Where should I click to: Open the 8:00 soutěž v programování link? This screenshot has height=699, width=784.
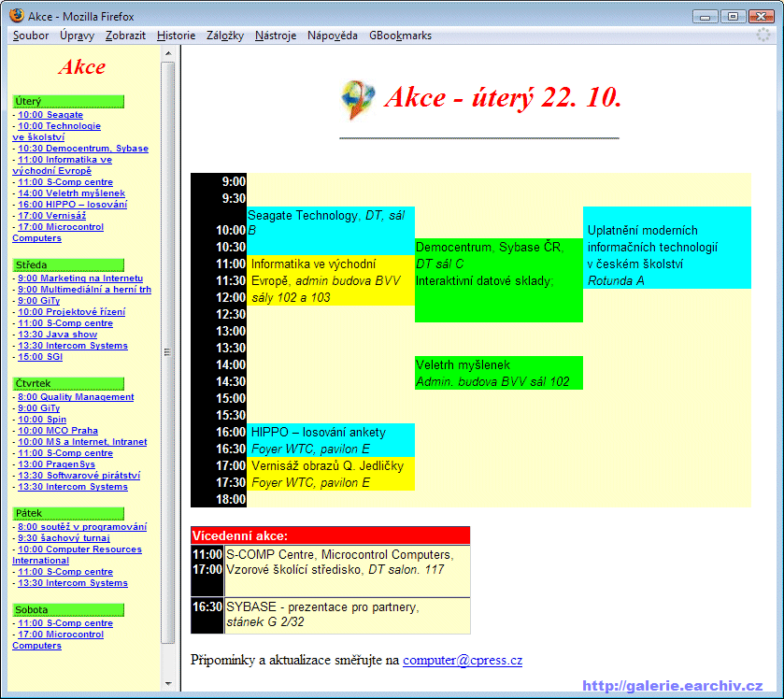coord(82,526)
